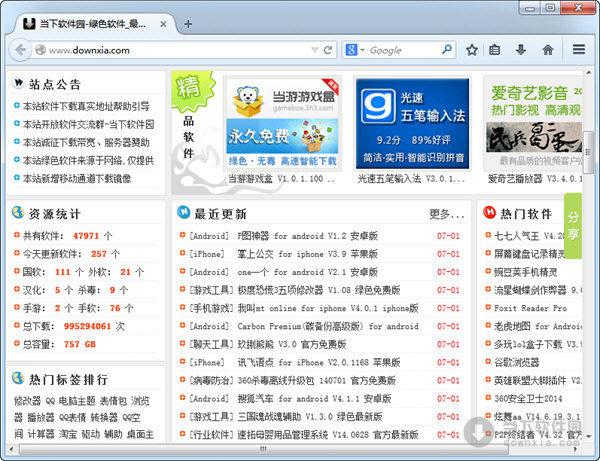
Task: Click the scroll-up arrow of vertical scrollbar
Action: tap(589, 72)
